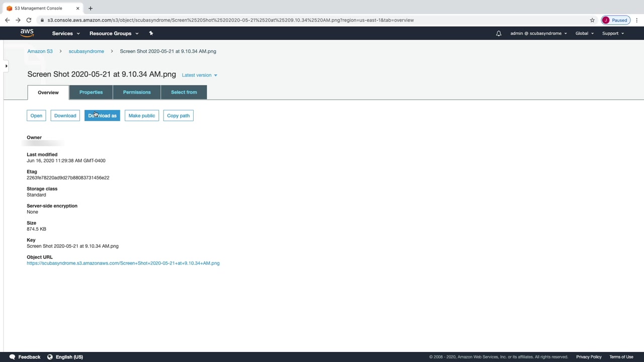Open the Support dropdown menu
Viewport: 644px width, 362px height.
(613, 33)
